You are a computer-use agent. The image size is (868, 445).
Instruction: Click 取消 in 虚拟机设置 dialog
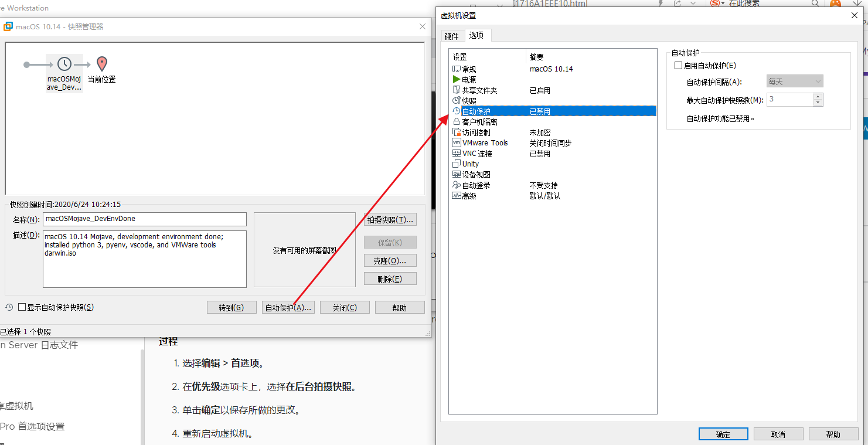[x=778, y=434]
